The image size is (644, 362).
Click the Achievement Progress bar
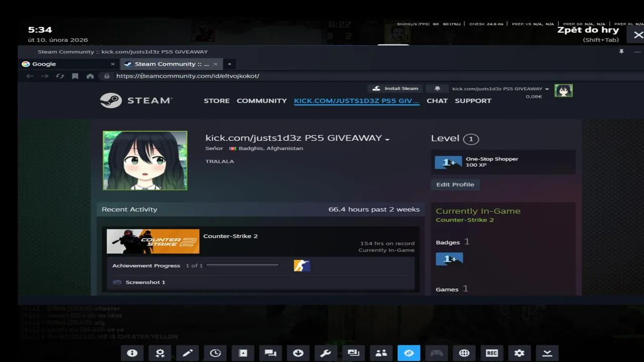pyautogui.click(x=243, y=265)
